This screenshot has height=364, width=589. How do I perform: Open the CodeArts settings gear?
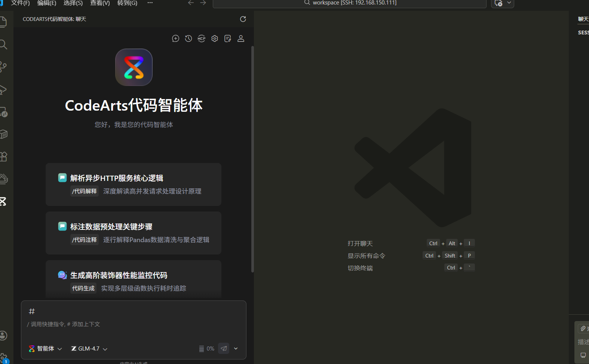coord(215,38)
